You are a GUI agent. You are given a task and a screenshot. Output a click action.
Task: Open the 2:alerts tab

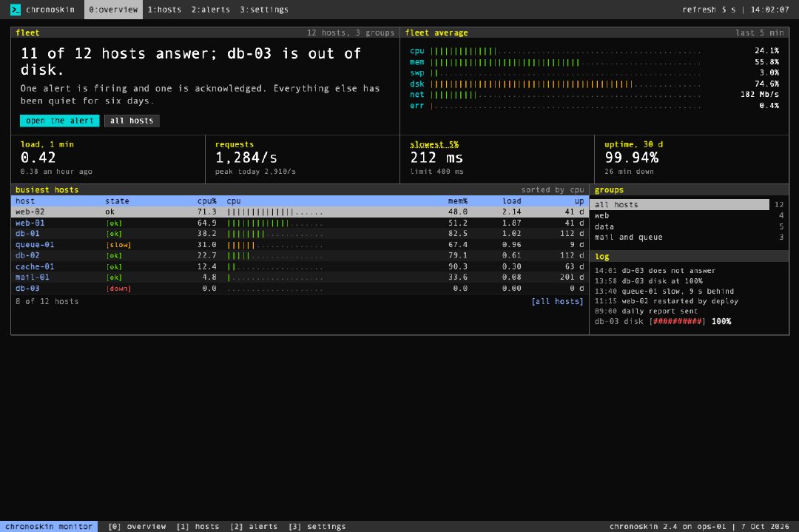tap(210, 10)
